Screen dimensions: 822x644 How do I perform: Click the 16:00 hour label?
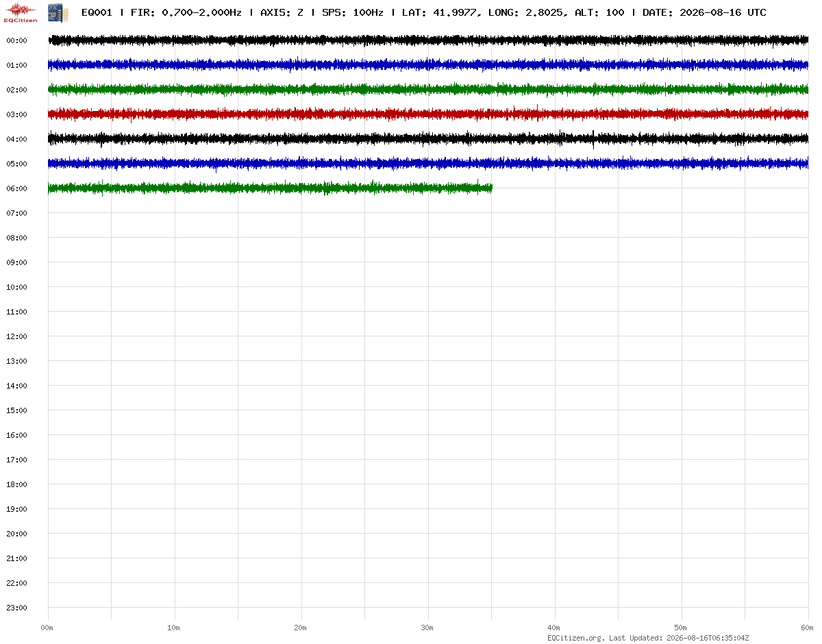tap(16, 435)
